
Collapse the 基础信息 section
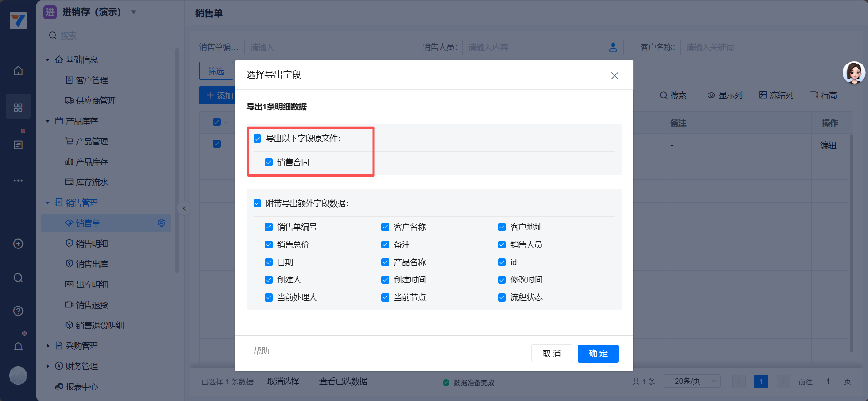pyautogui.click(x=48, y=60)
